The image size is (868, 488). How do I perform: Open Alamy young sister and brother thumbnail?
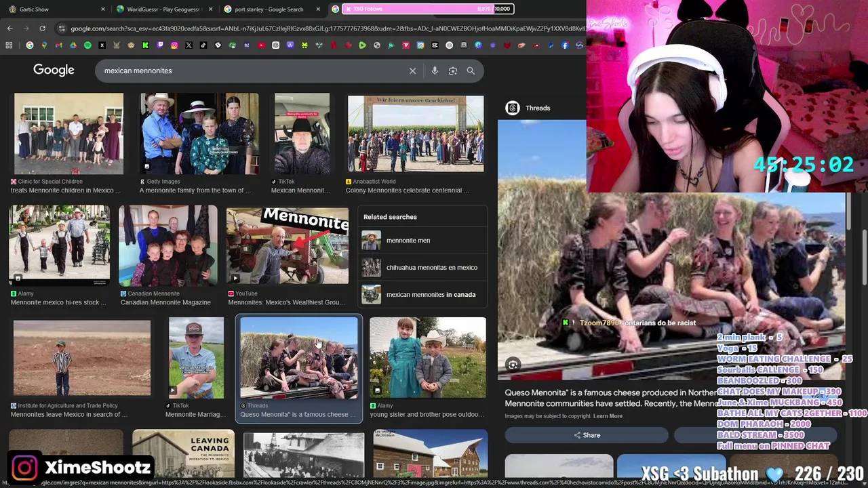(428, 357)
